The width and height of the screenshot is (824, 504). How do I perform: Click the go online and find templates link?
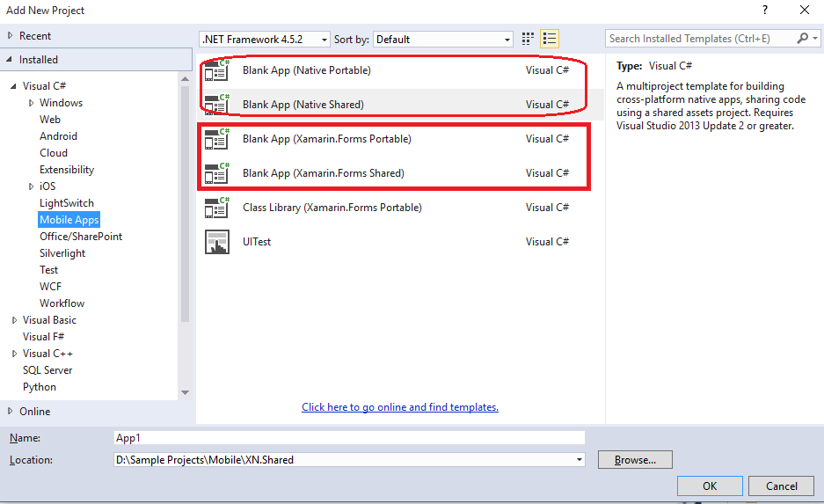coord(400,407)
